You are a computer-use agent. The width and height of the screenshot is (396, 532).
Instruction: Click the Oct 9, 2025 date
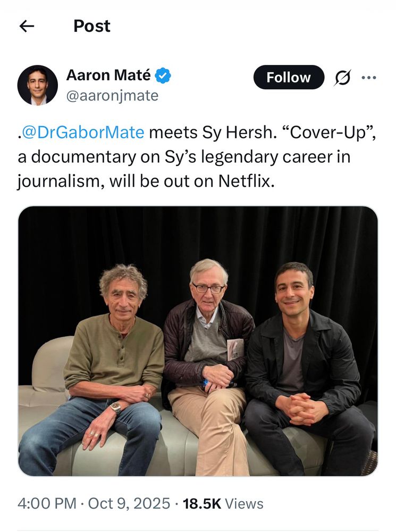pos(129,503)
